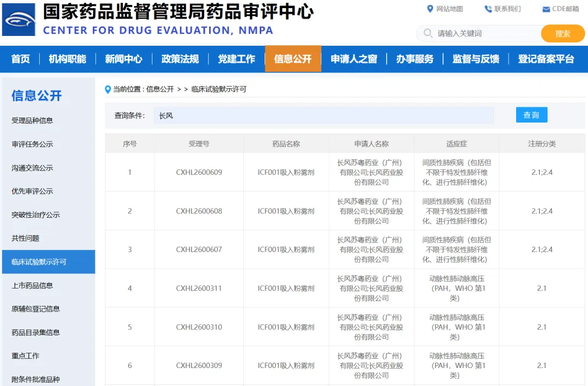Image resolution: width=588 pixels, height=386 pixels.
Task: Click the site title 国家药品监督管理局药品审评中心
Action: (178, 11)
